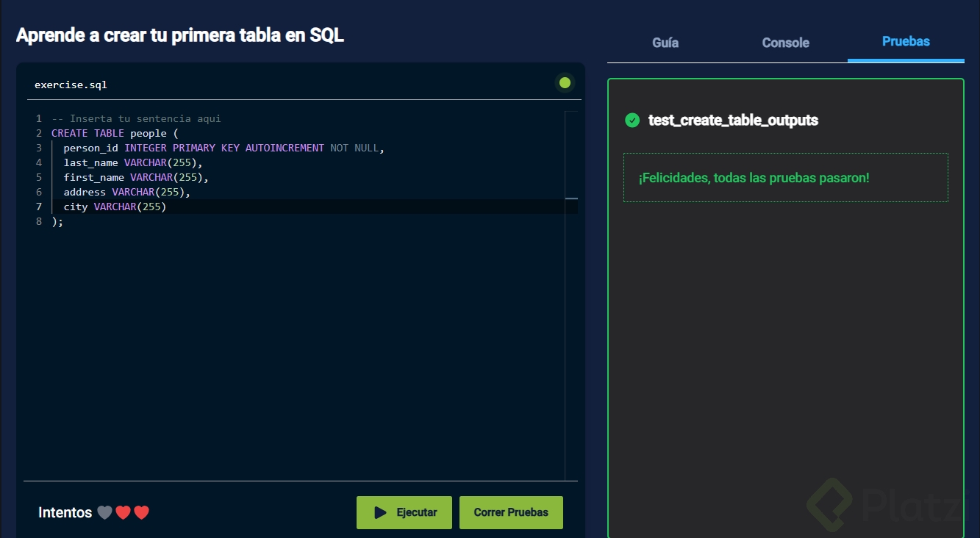Click the ¡Felicidades success message box
Viewport: 980px width, 538px height.
point(785,178)
